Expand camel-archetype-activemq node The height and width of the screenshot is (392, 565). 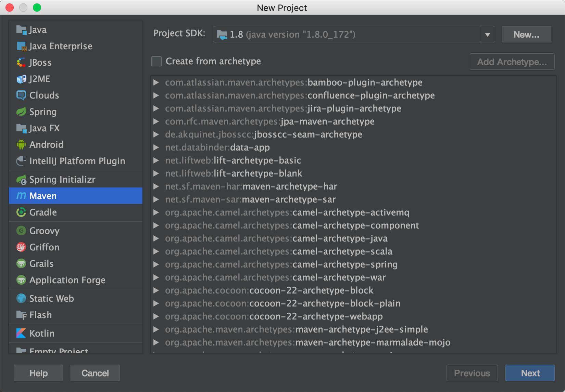156,212
